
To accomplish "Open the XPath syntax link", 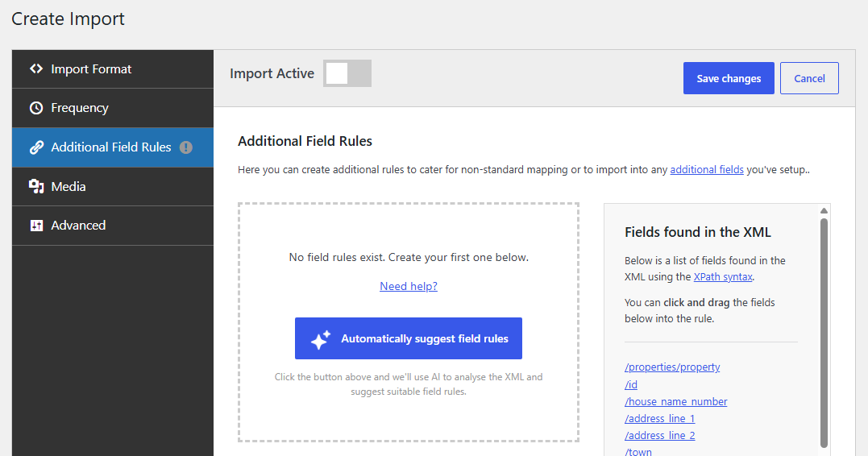I will [x=723, y=276].
